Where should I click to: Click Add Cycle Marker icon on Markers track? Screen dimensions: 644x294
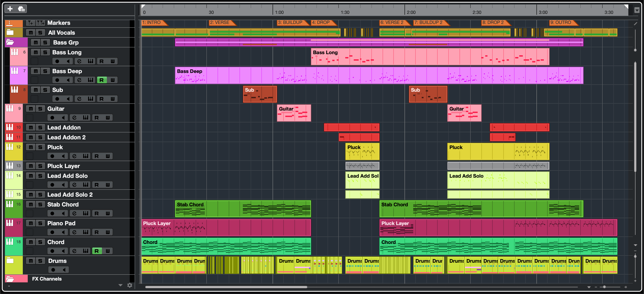pos(40,23)
